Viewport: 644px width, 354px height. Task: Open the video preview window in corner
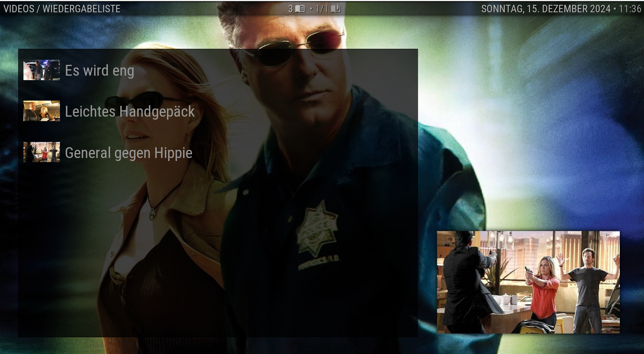[528, 282]
